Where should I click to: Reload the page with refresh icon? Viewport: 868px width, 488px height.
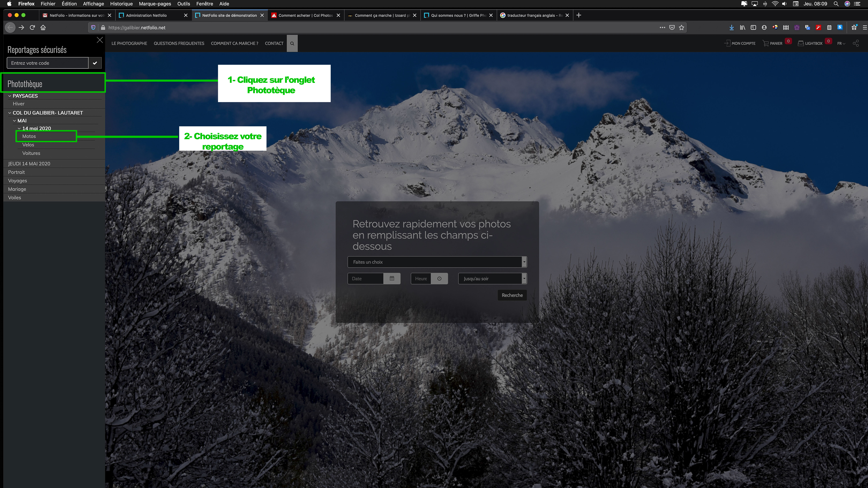(x=32, y=28)
